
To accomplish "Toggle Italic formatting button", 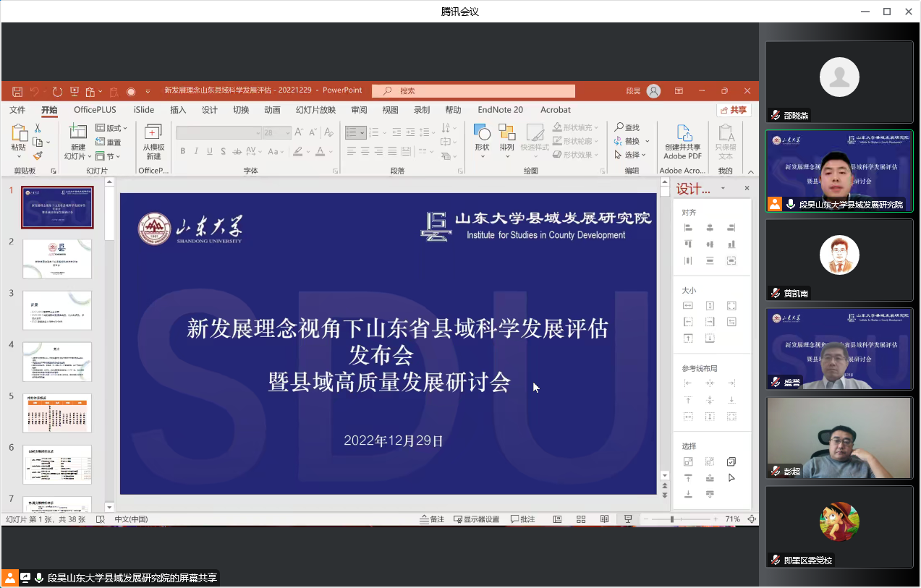I will [x=197, y=151].
